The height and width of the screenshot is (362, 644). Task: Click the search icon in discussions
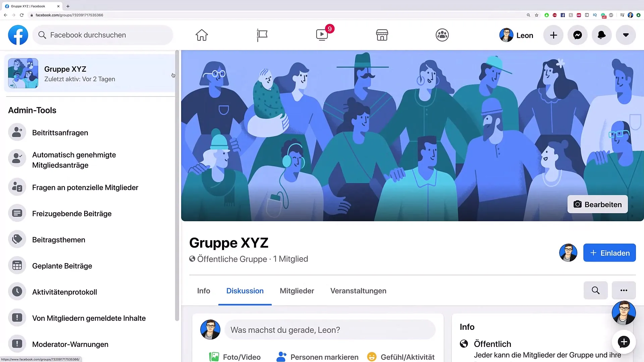[595, 290]
